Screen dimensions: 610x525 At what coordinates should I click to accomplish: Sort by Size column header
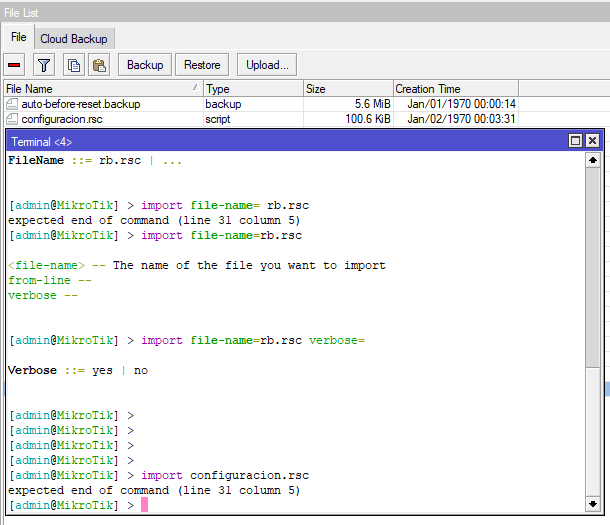click(348, 89)
